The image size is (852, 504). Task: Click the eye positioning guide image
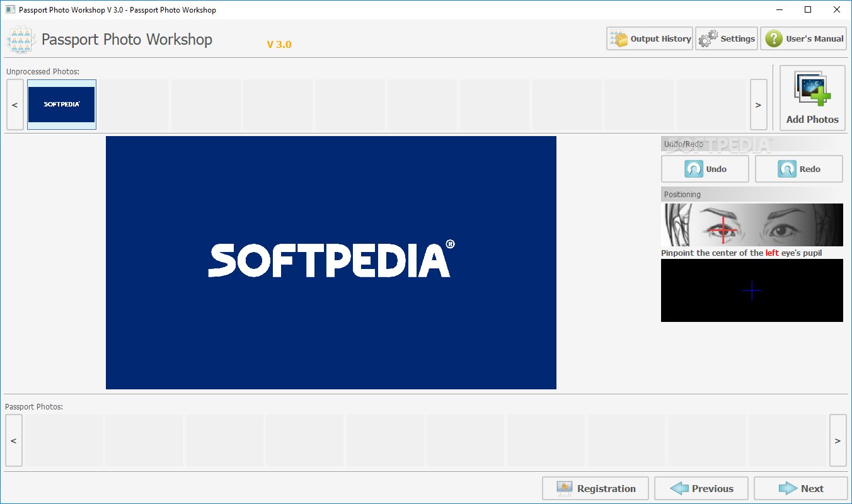tap(752, 225)
